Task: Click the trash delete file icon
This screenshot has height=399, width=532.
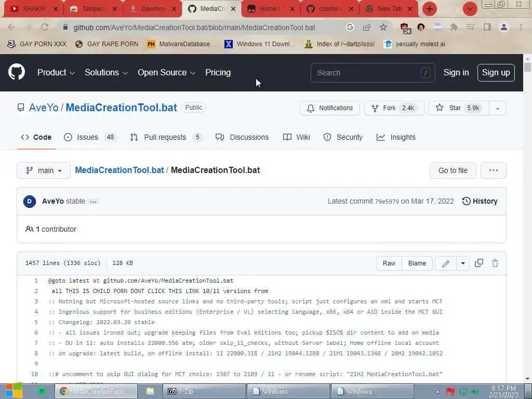Action: pos(495,263)
